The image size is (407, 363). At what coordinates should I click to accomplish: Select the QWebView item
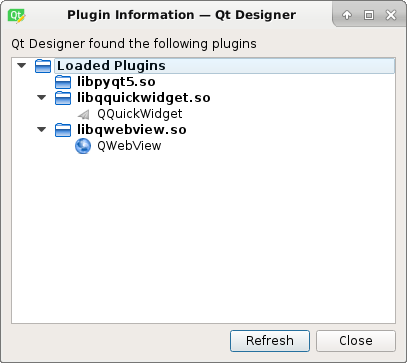click(x=129, y=146)
